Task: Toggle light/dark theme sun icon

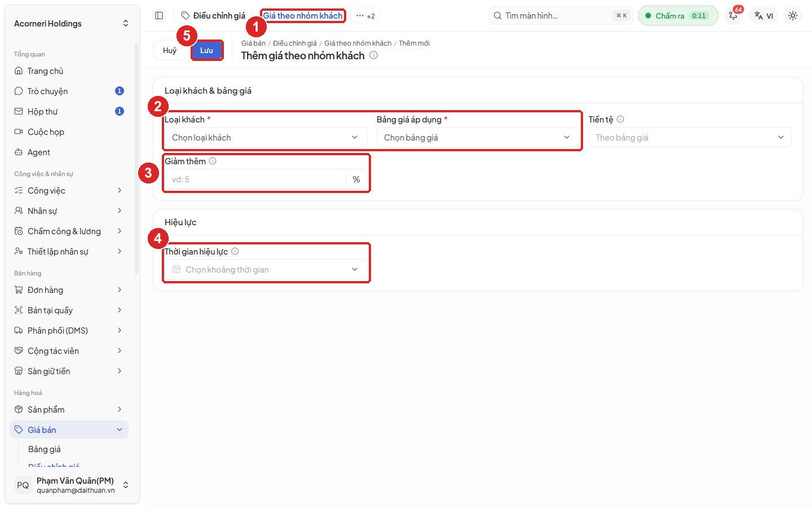Action: pyautogui.click(x=793, y=16)
